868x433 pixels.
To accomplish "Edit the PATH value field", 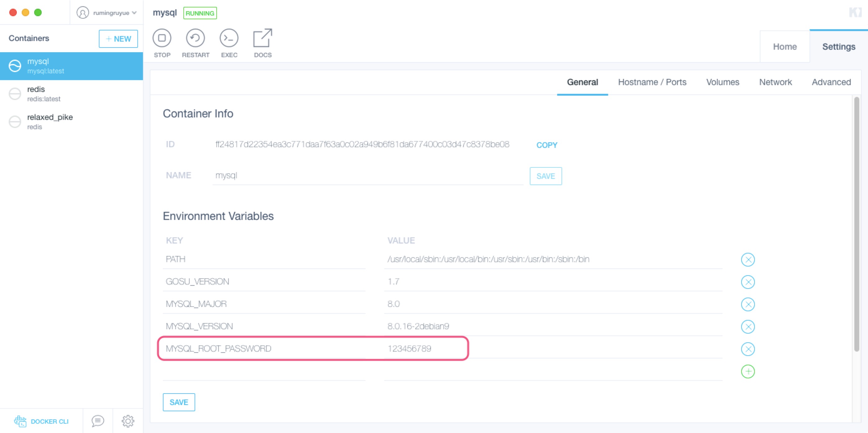I will (x=553, y=259).
